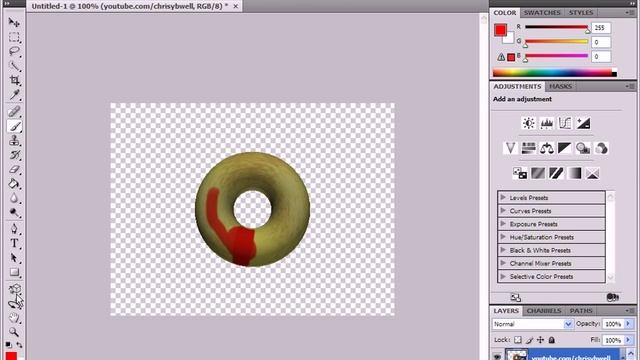Open the Normal blend mode dropdown
640x360 pixels.
click(532, 324)
